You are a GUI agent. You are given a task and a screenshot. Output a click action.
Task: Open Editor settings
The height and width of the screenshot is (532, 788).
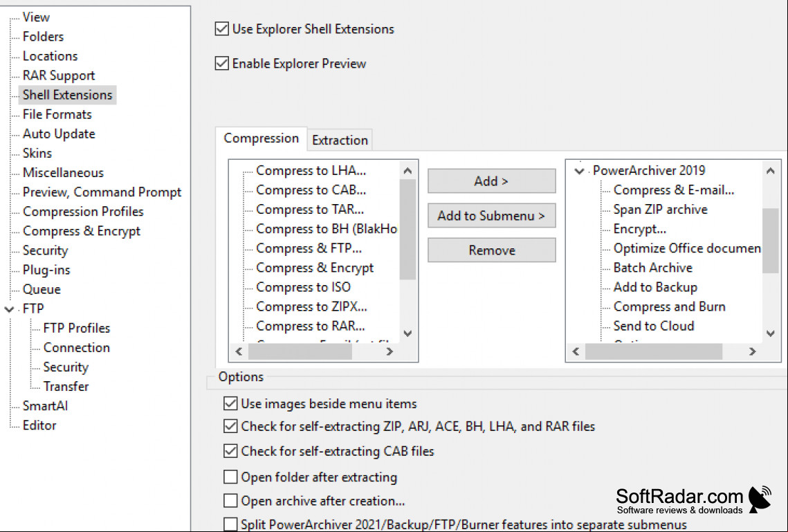(x=39, y=425)
